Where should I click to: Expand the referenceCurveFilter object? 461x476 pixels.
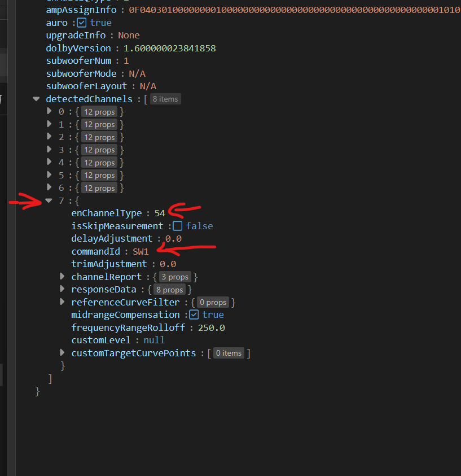click(62, 302)
